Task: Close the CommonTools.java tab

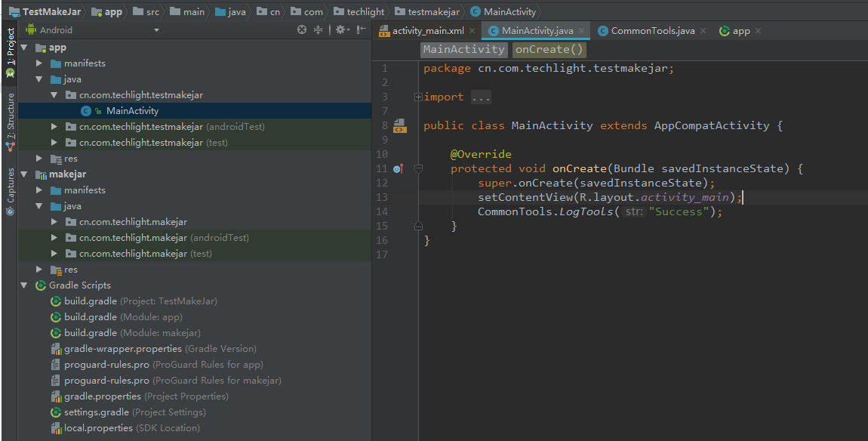Action: 703,30
